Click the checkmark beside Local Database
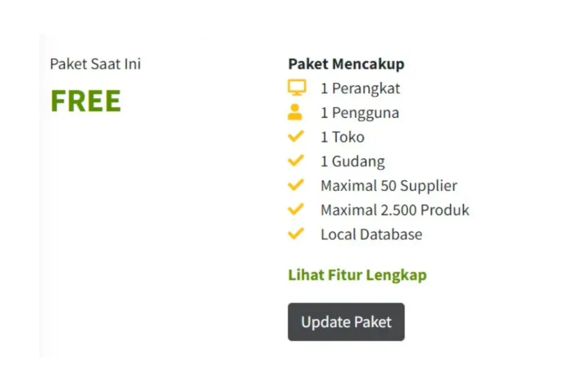This screenshot has width=588, height=392. click(296, 234)
